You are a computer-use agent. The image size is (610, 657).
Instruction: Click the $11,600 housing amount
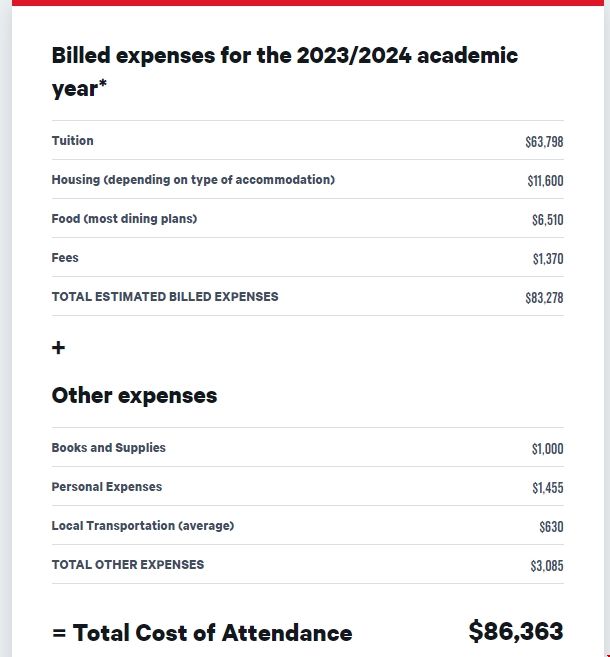coord(545,181)
